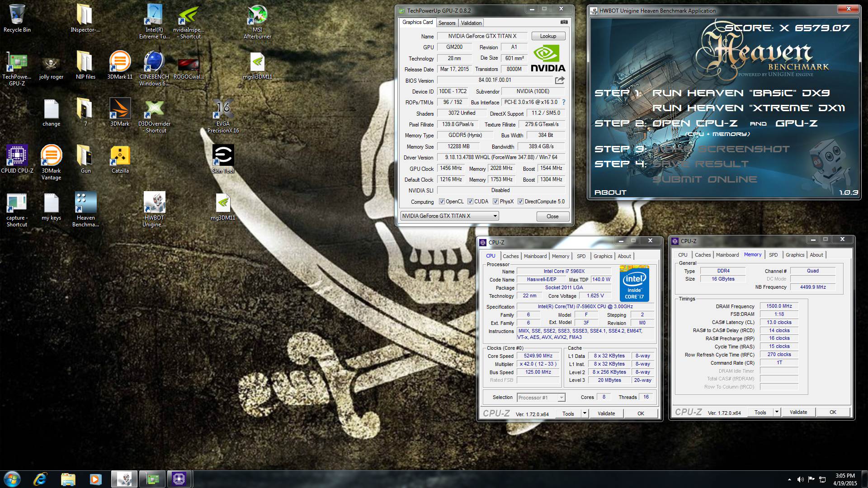
Task: Launch CPUID CPU-Z desktop icon
Action: (17, 159)
